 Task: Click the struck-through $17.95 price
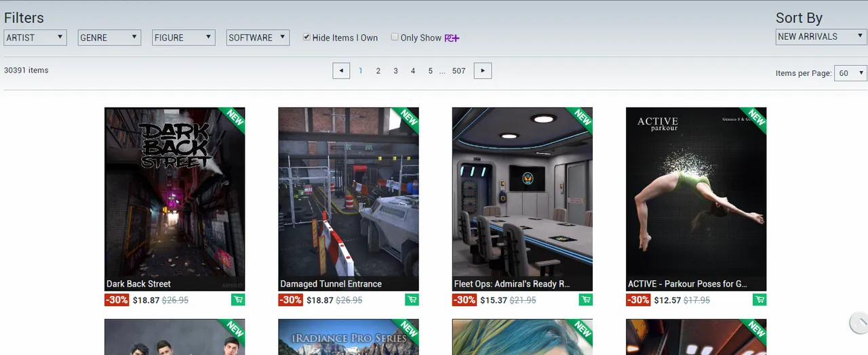pyautogui.click(x=696, y=300)
